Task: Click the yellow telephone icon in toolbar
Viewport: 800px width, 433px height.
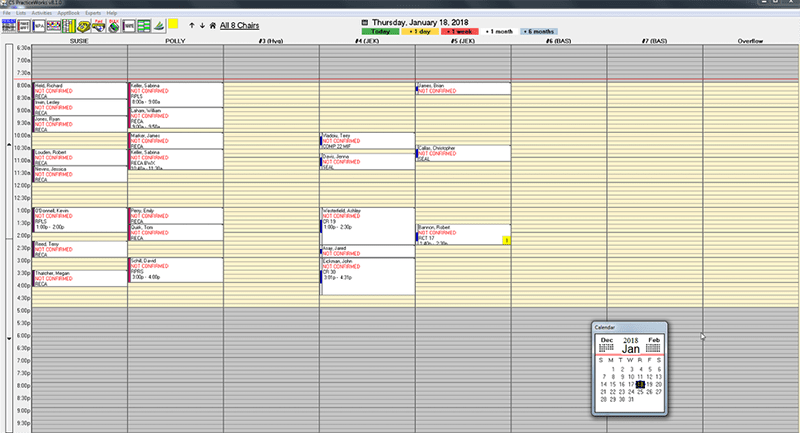Action: [84, 26]
